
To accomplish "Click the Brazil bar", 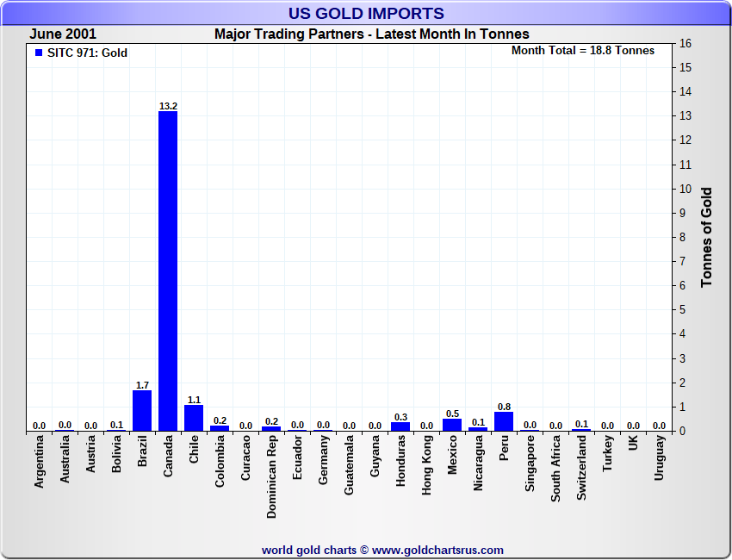I will [x=142, y=410].
